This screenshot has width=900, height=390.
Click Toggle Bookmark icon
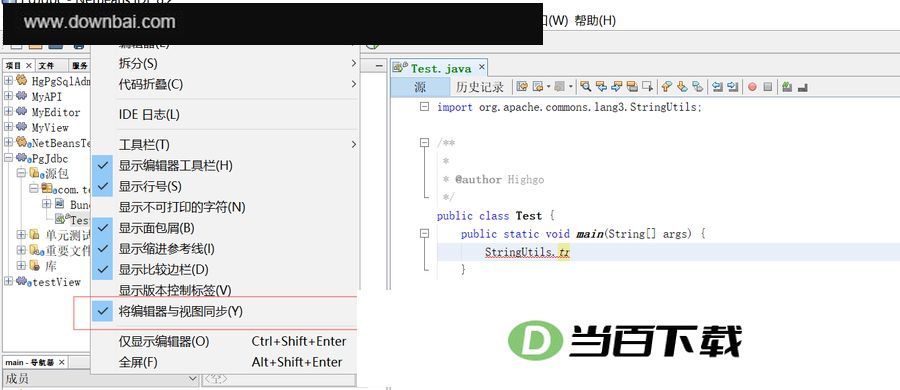coord(697,87)
